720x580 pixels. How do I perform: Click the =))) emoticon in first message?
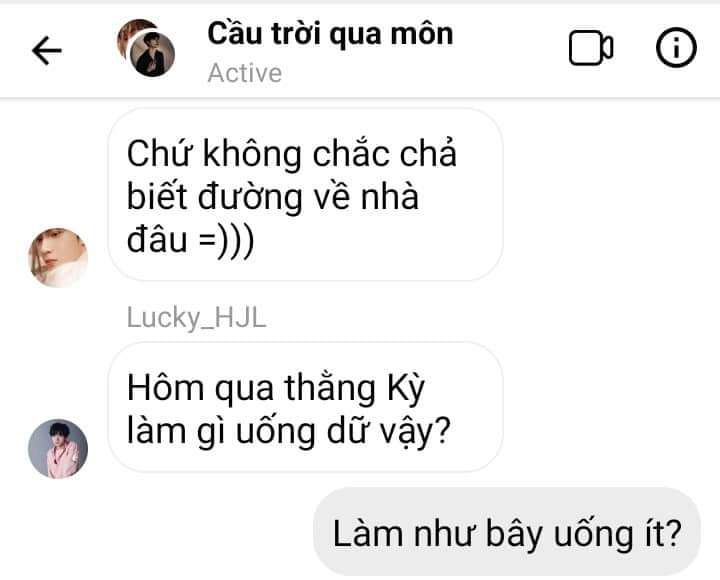226,240
